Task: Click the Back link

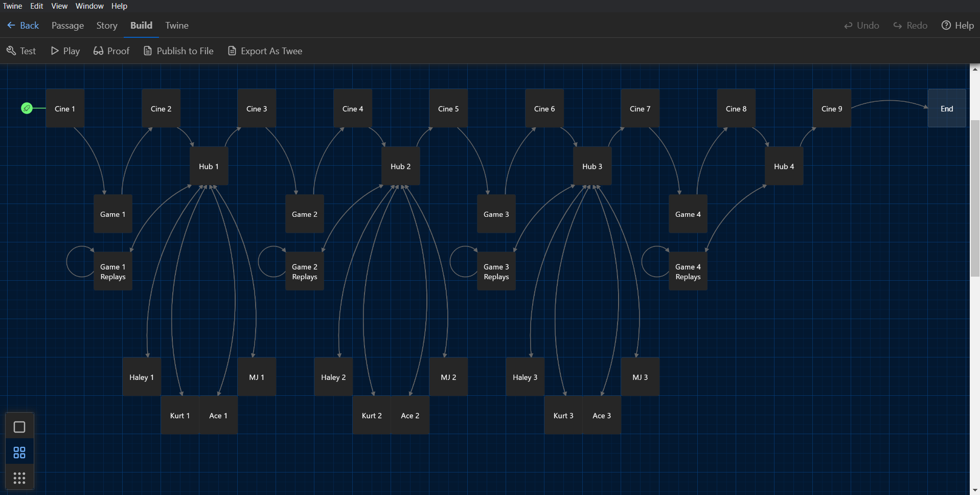Action: [x=22, y=25]
